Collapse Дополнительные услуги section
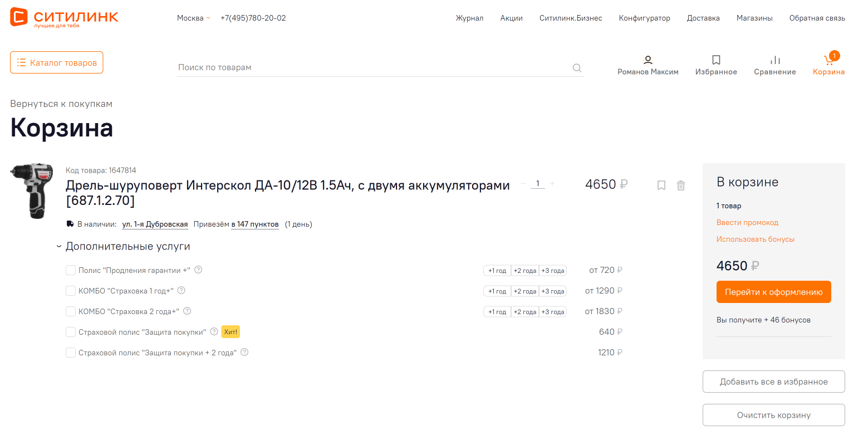Viewport: 868px width, 435px height. [123, 246]
